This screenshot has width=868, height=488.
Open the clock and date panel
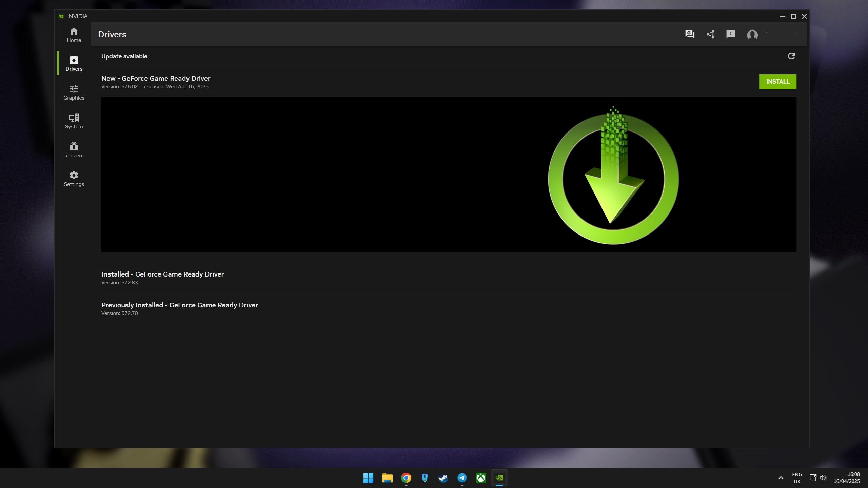(x=847, y=478)
